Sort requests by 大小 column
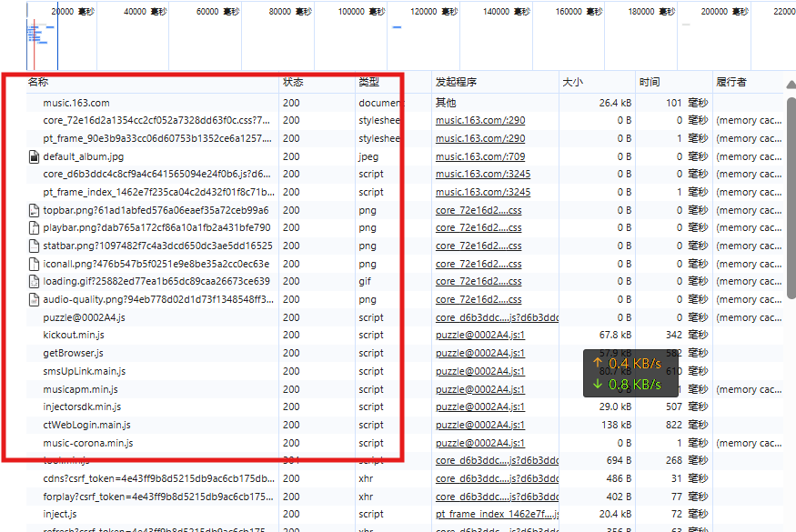796x532 pixels. point(572,82)
